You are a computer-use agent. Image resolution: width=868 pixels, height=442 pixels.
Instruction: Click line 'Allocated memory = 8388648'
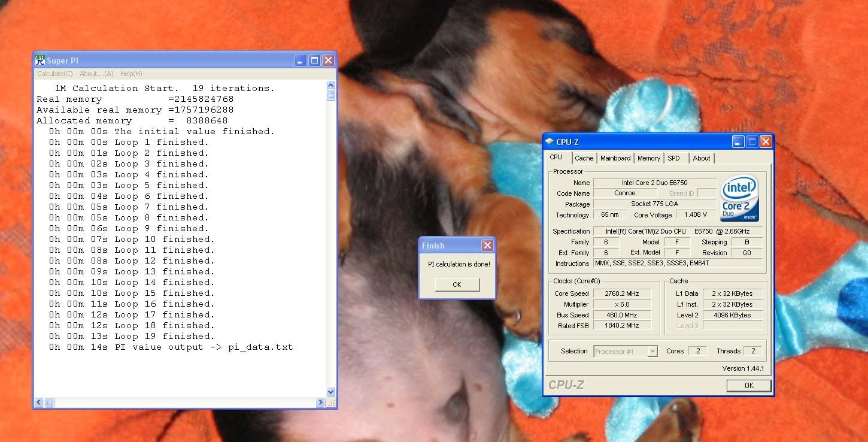click(x=132, y=120)
